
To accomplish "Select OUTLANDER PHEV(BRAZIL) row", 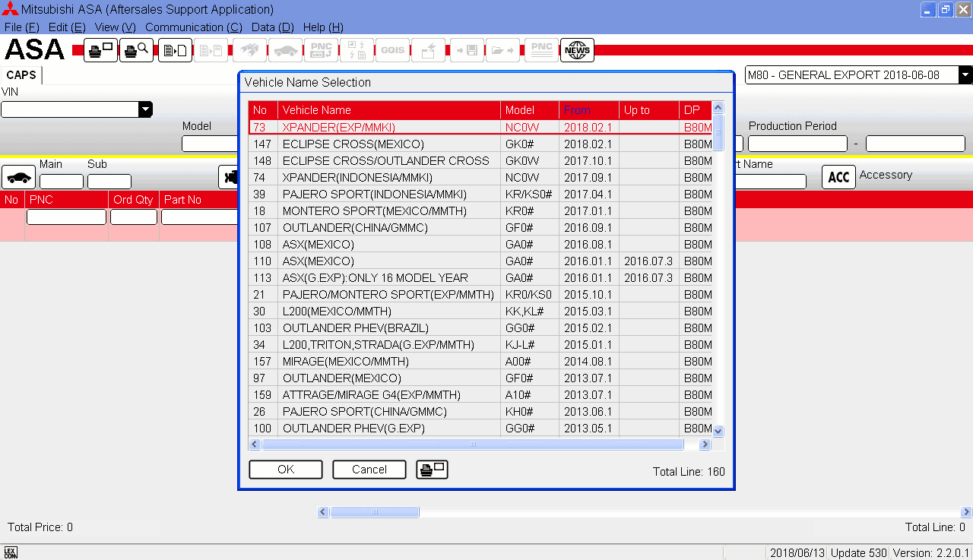I will [480, 328].
